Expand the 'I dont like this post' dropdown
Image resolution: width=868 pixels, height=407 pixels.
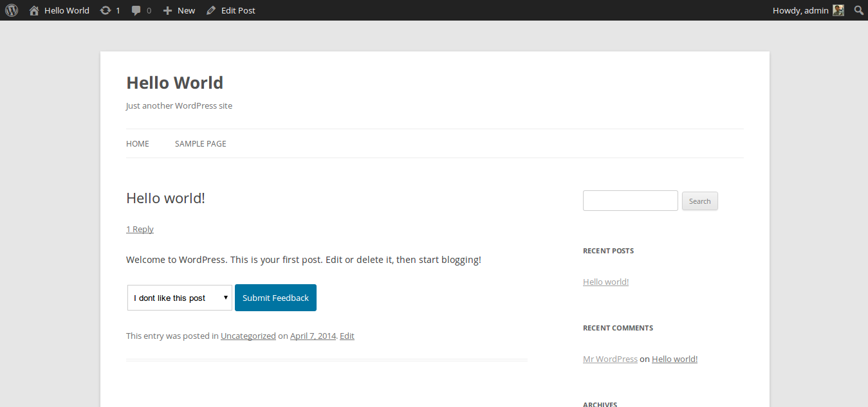pos(180,298)
